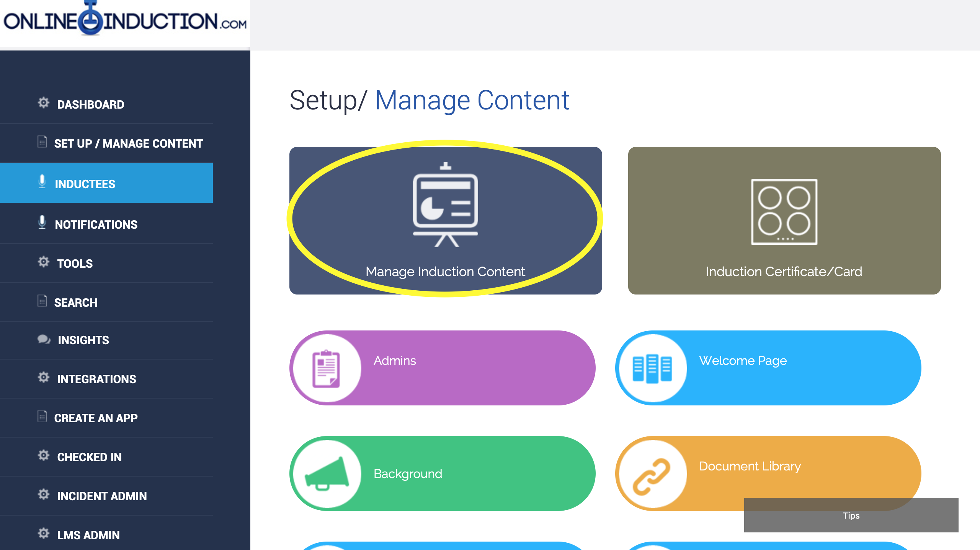Click the Set Up / Manage Content document icon
This screenshot has width=980, height=550.
[42, 142]
